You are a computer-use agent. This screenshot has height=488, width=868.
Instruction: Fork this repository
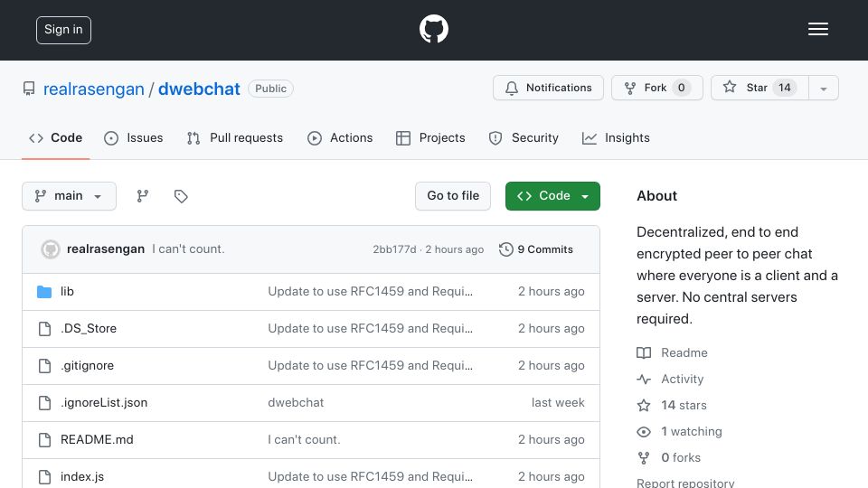click(657, 88)
